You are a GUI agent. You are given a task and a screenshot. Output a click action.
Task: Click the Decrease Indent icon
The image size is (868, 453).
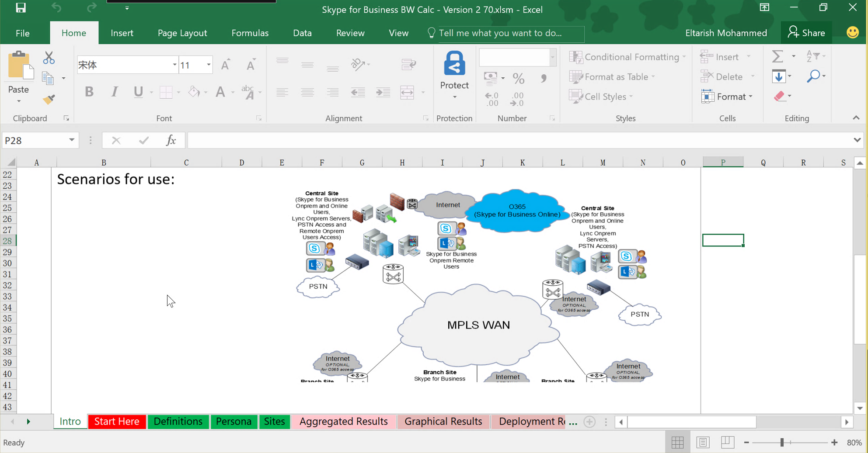point(358,92)
